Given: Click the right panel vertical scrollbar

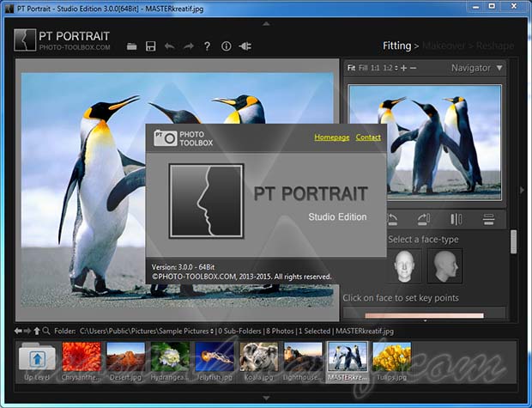Looking at the screenshot, I should point(514,241).
